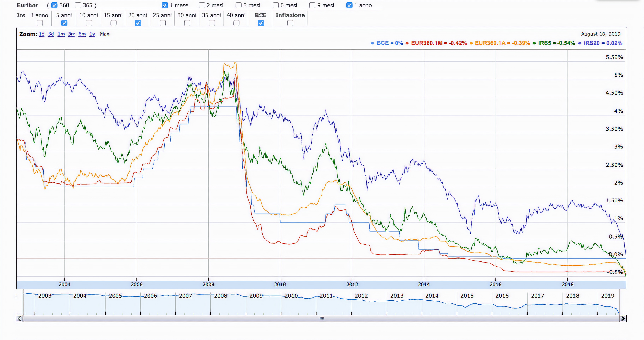Click the IRS5 green legend dot
Screen dimensions: 644x340
tap(534, 43)
